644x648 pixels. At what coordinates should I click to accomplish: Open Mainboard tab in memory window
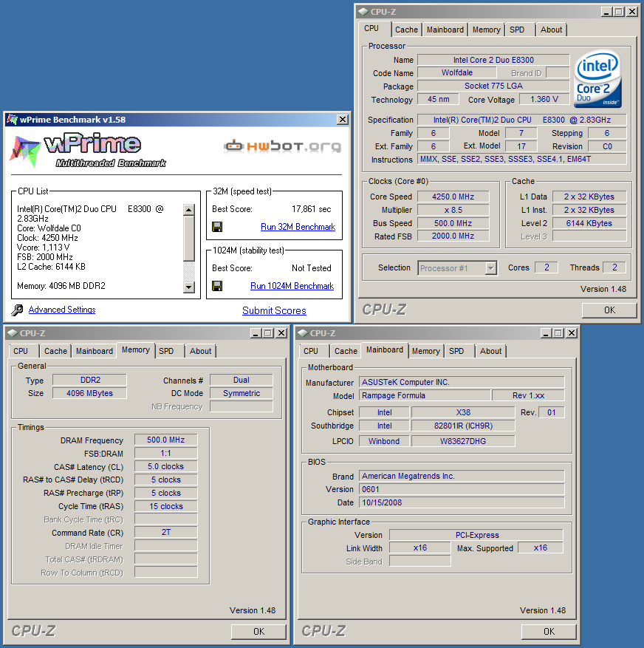click(95, 351)
